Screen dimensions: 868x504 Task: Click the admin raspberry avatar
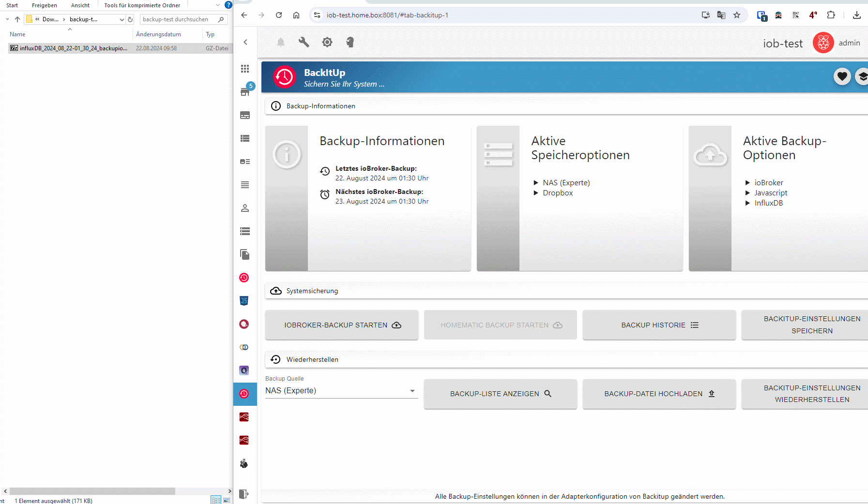(x=823, y=43)
